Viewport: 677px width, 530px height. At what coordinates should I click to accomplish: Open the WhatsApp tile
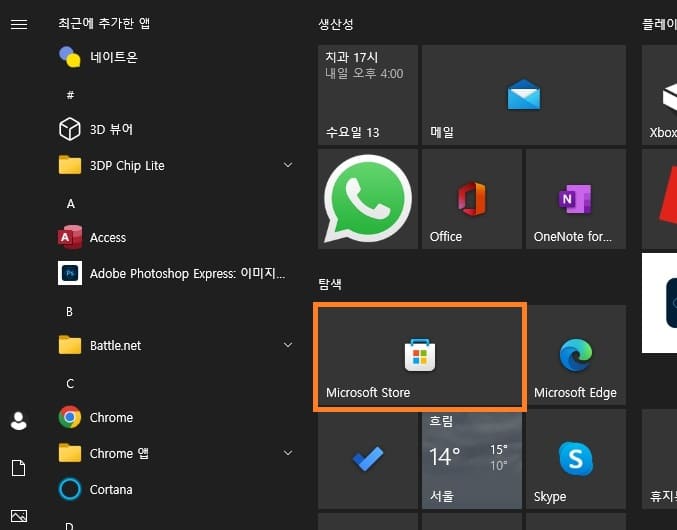pos(368,199)
